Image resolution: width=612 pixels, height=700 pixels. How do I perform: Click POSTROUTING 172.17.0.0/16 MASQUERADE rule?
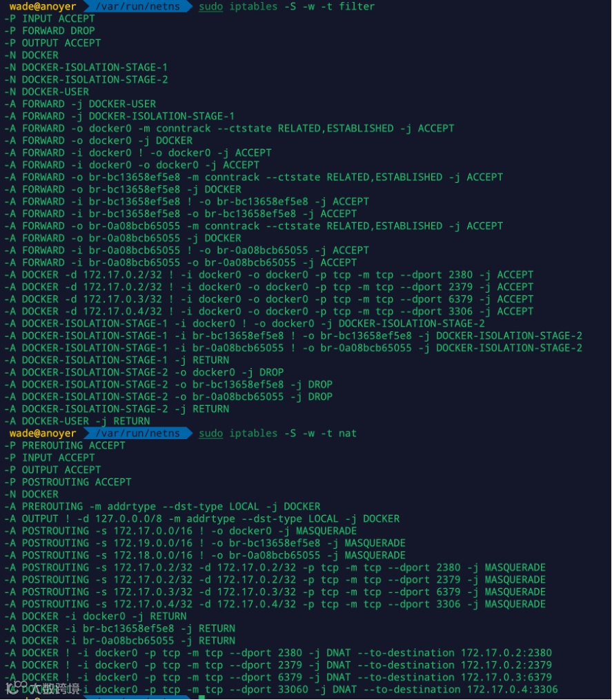181,532
